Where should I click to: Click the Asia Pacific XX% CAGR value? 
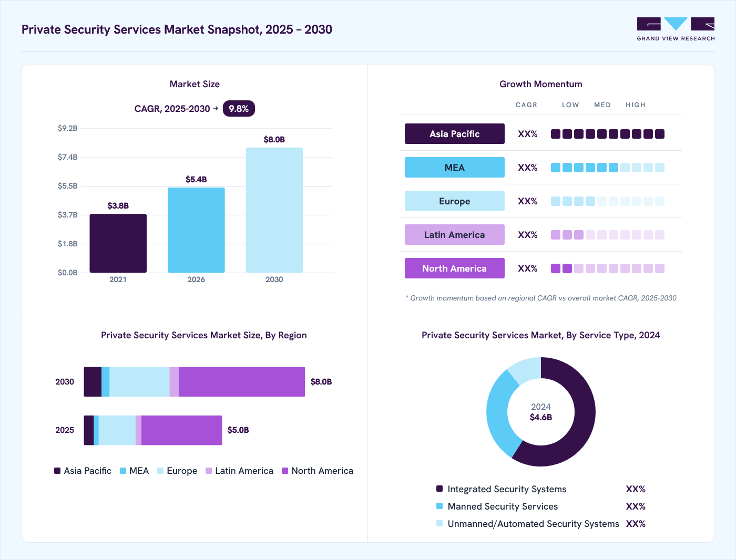(x=528, y=134)
